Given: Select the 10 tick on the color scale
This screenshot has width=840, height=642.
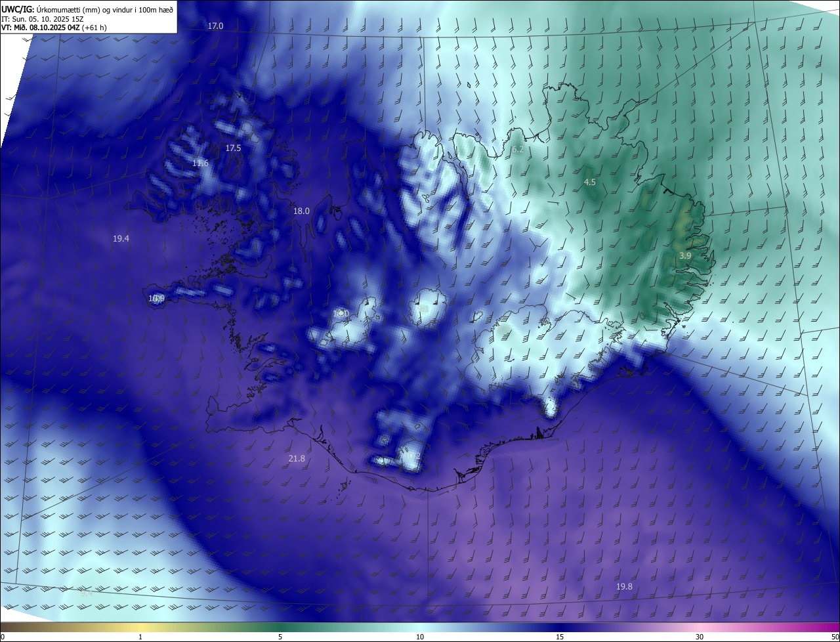Looking at the screenshot, I should pos(420,637).
